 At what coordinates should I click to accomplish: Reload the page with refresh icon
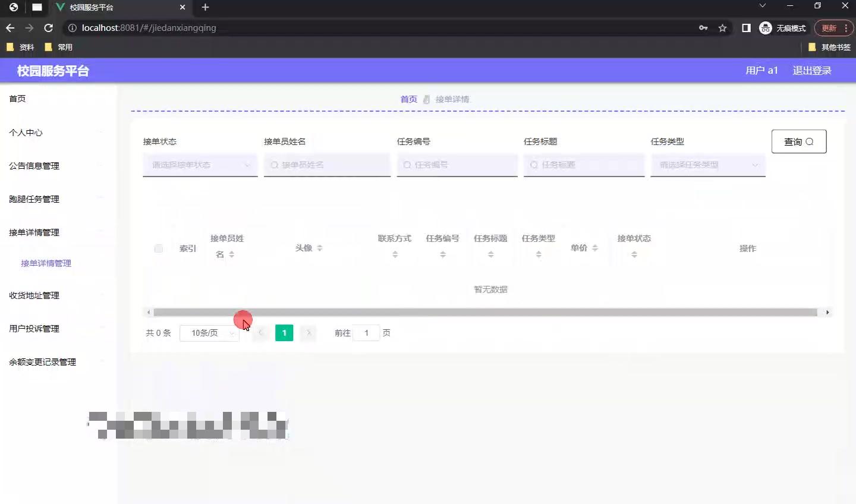coord(49,28)
